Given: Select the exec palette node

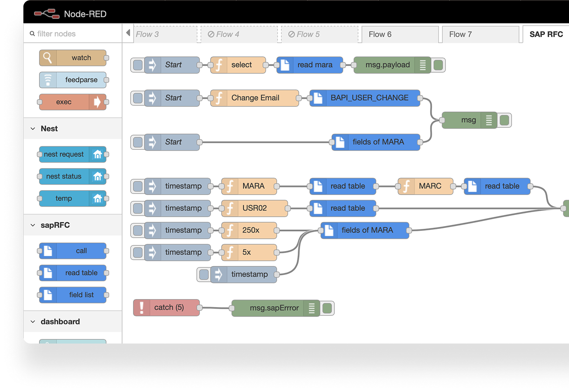Looking at the screenshot, I should point(73,102).
